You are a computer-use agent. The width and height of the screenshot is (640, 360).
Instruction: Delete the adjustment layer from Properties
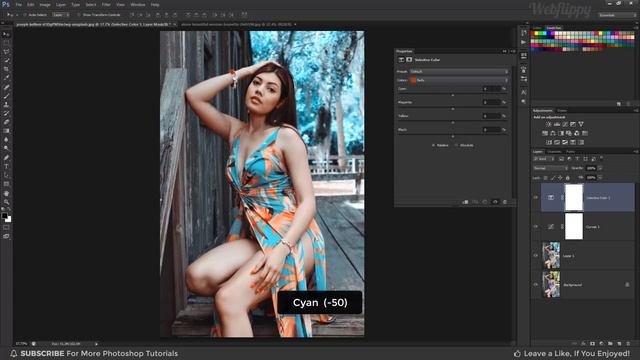[505, 202]
